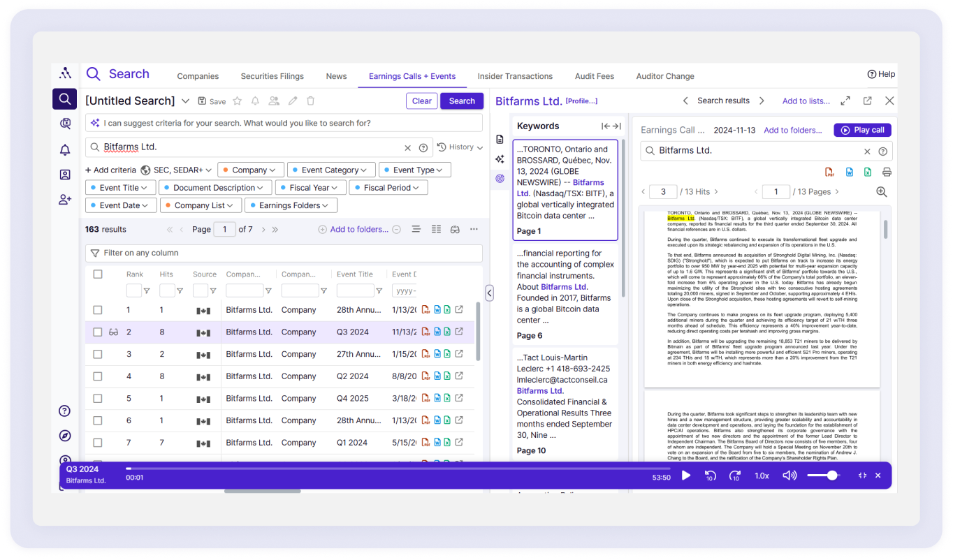Tick the select-all checkbox in table header
Image resolution: width=953 pixels, height=560 pixels.
point(98,274)
